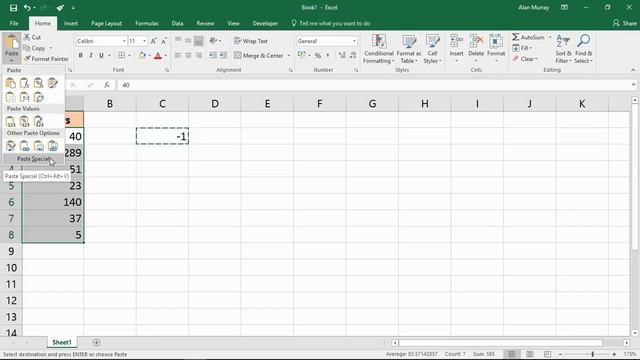Activate the Format Painter

pyautogui.click(x=46, y=59)
